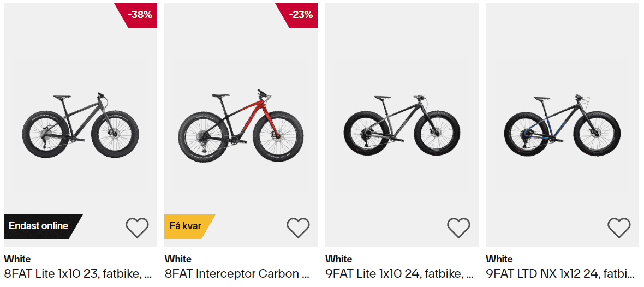644x287 pixels.
Task: Open the 8FAT Lite 1x10 23 product title
Action: tap(78, 273)
